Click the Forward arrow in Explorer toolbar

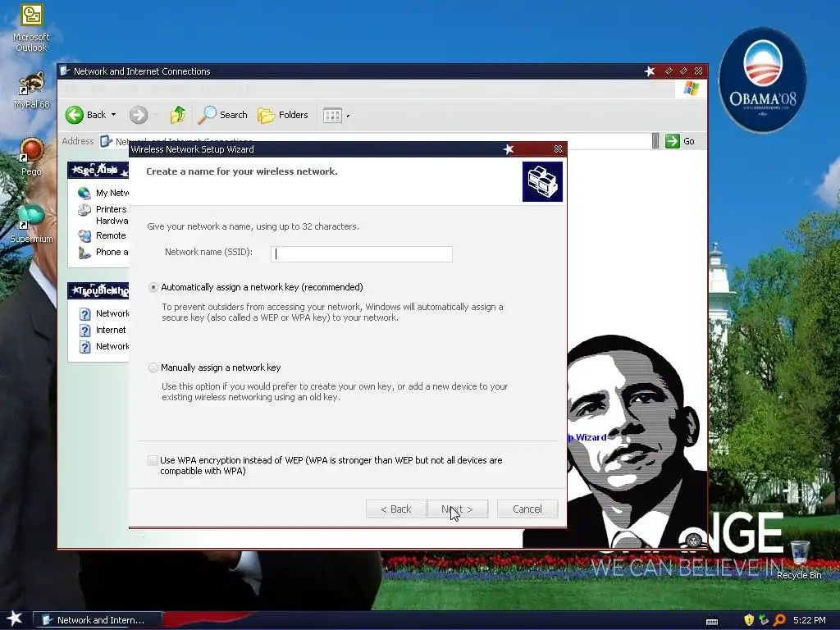click(x=138, y=115)
